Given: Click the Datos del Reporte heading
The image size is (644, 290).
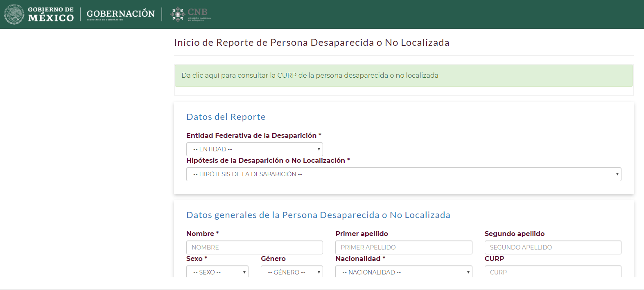Looking at the screenshot, I should (x=226, y=117).
